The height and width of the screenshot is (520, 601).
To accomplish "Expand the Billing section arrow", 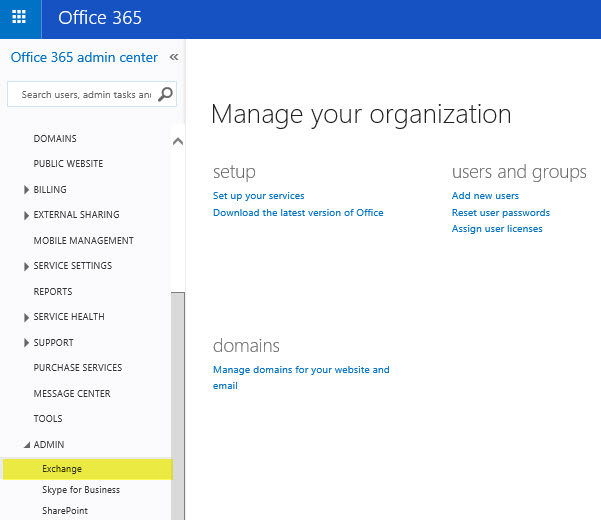I will 26,190.
